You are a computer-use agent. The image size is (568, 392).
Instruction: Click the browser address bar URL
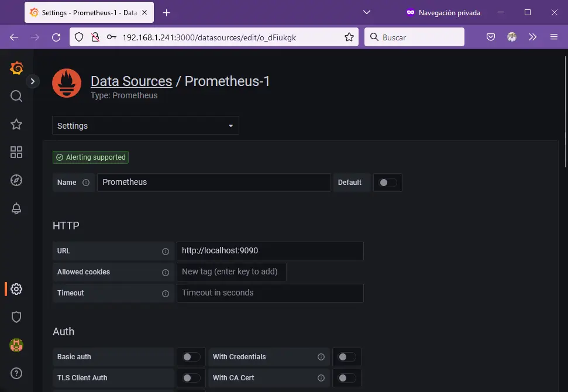(x=209, y=37)
